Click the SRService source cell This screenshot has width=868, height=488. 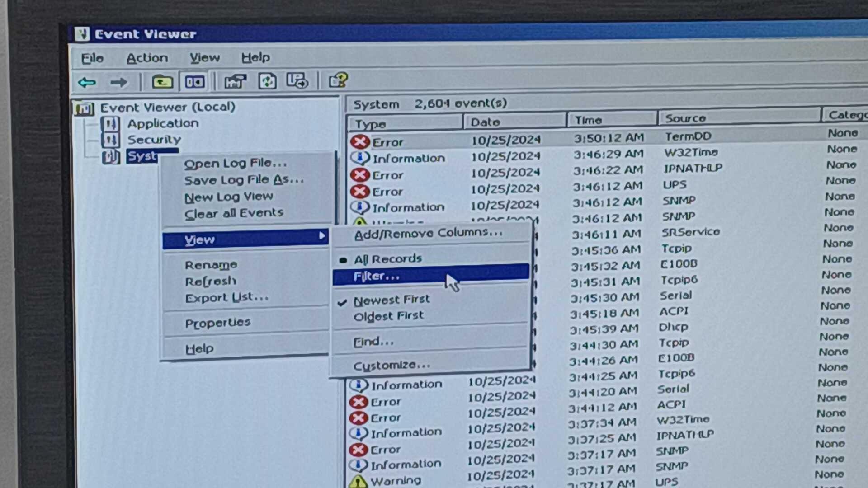(690, 232)
